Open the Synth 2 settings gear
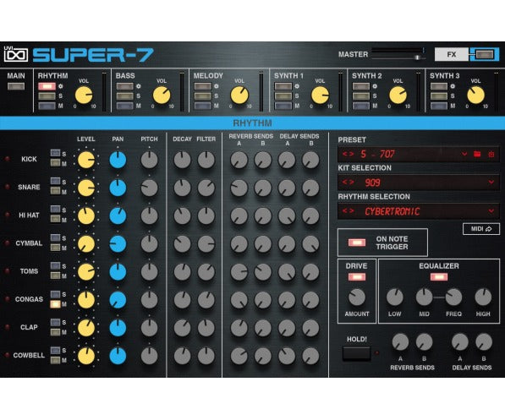The image size is (505, 420). point(375,86)
